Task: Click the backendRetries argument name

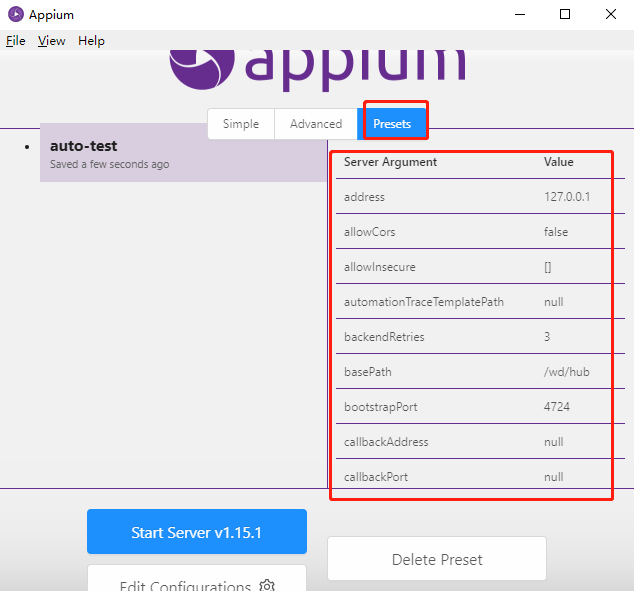Action: (x=384, y=337)
